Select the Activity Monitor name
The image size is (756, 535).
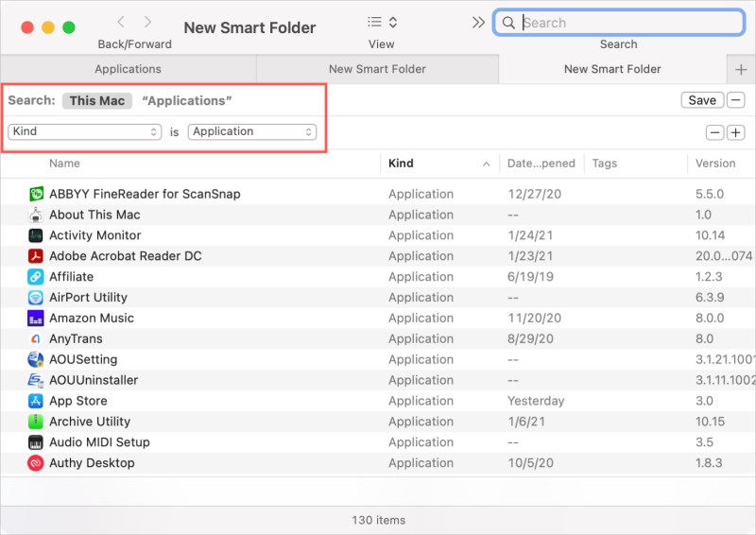point(95,235)
